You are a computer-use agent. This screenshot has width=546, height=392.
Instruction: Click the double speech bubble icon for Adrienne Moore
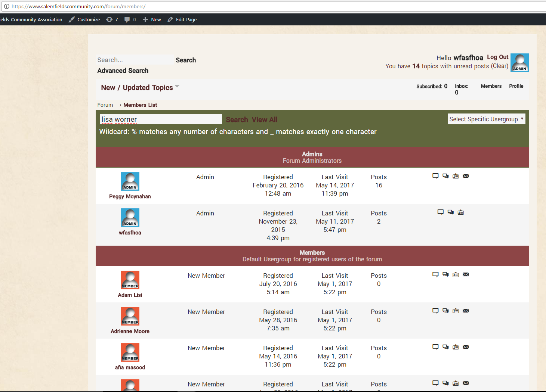pyautogui.click(x=445, y=311)
